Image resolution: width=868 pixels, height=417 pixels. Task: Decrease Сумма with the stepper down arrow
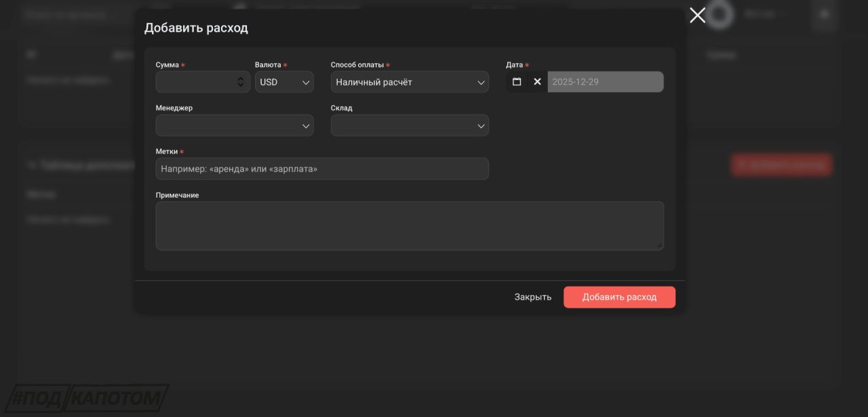coord(241,85)
